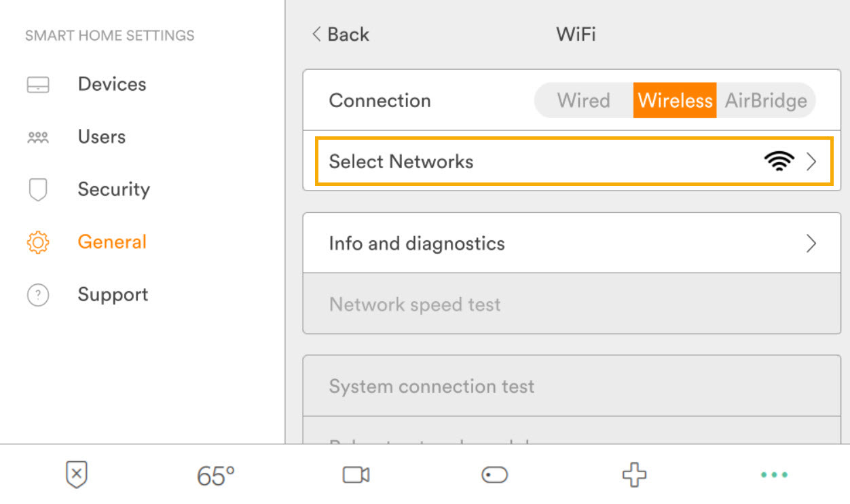Expand Select Networks with the chevron
Viewport: 850px width, 504px height.
(x=811, y=161)
